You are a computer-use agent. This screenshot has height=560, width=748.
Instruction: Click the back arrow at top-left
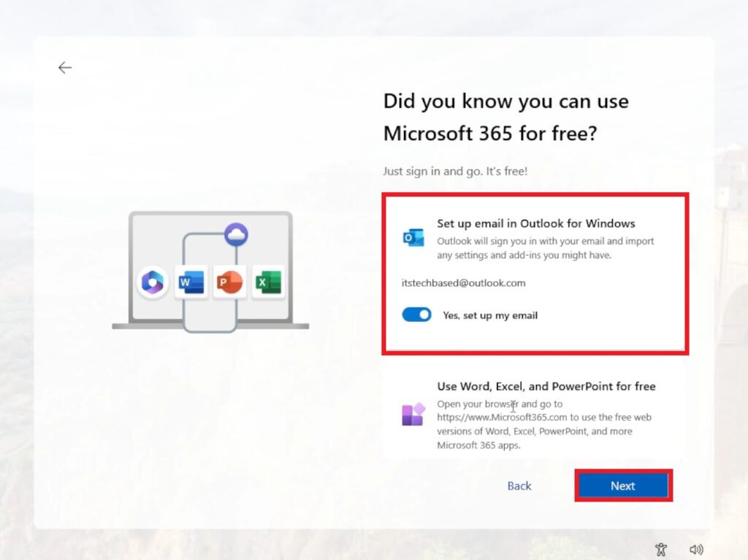65,68
